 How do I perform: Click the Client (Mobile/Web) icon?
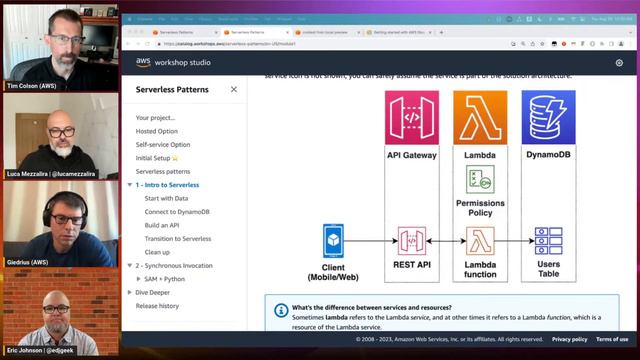tap(333, 241)
